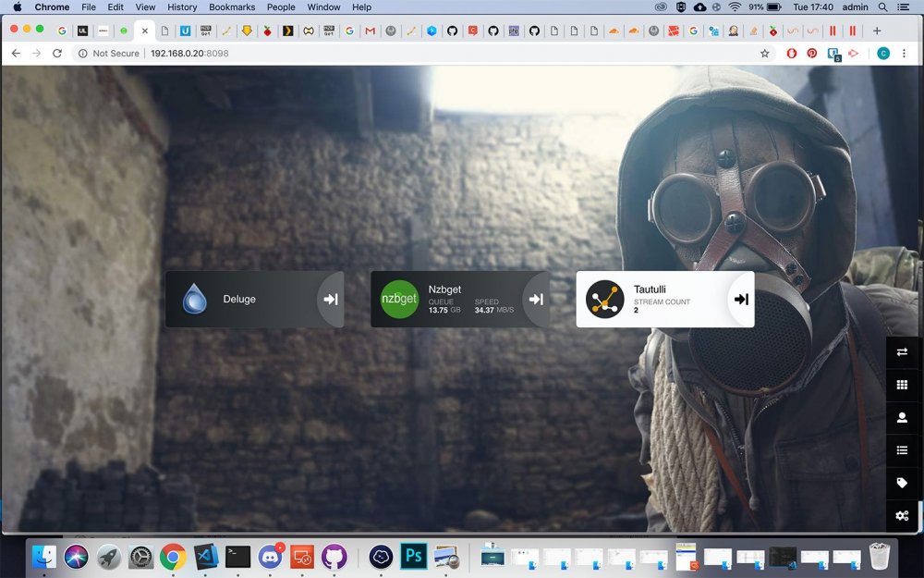Image resolution: width=924 pixels, height=578 pixels.
Task: Open the Chrome profile avatar C
Action: pyautogui.click(x=882, y=53)
